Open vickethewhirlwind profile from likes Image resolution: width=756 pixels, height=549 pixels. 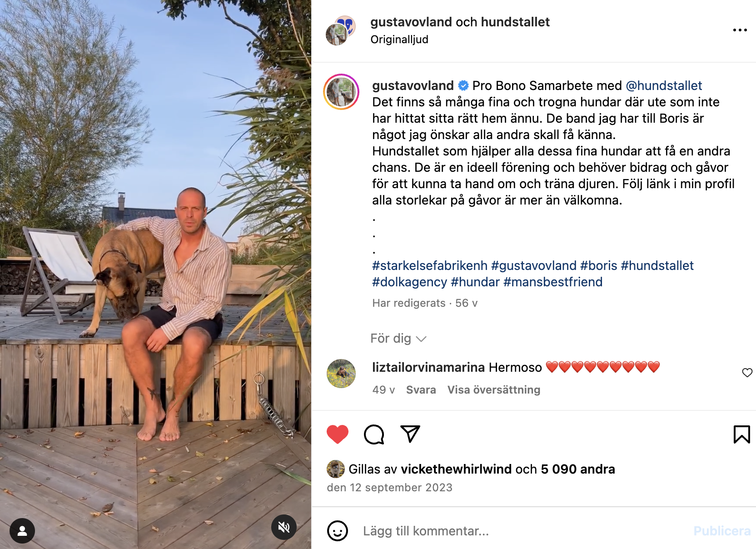point(456,469)
